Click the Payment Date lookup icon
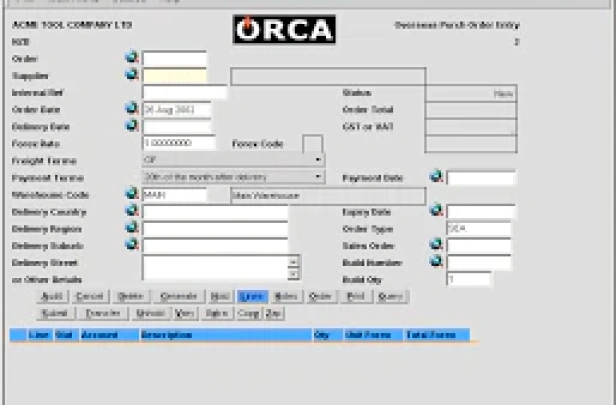The height and width of the screenshot is (405, 616). tap(436, 176)
